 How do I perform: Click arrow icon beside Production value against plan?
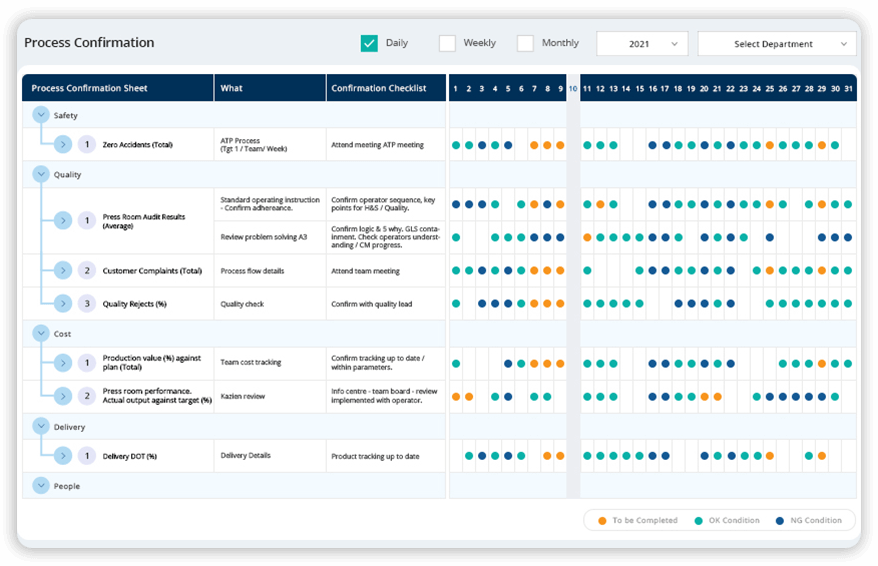63,363
